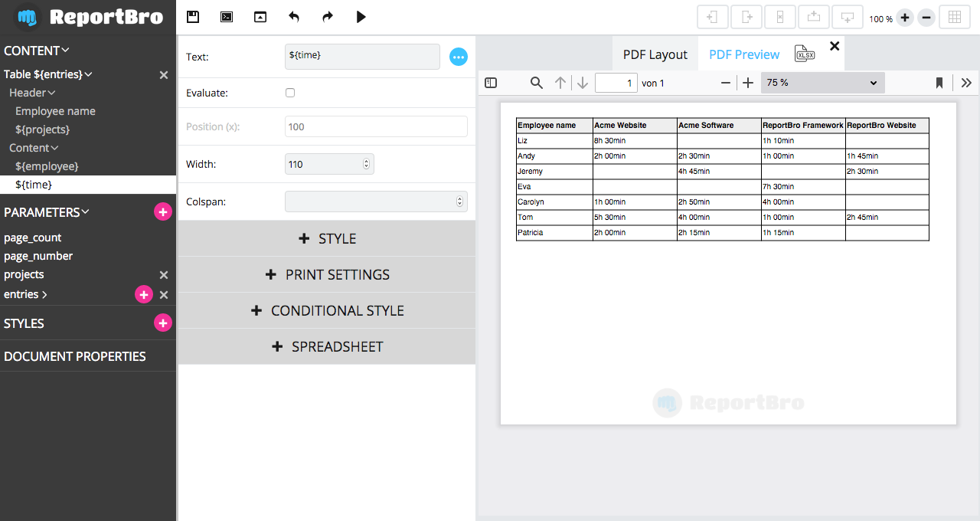Click the PDF viewer bookmark icon
The image size is (980, 521).
tap(939, 83)
